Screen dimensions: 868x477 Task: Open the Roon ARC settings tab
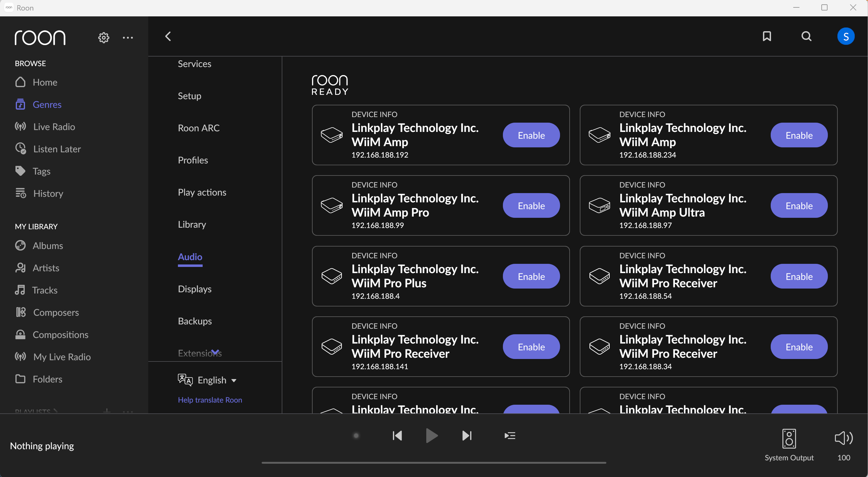click(199, 128)
